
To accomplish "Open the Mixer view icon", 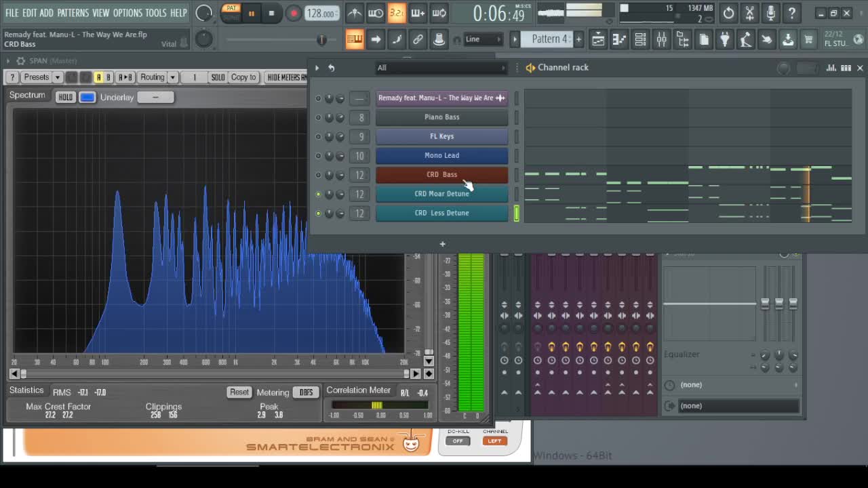I will [661, 40].
